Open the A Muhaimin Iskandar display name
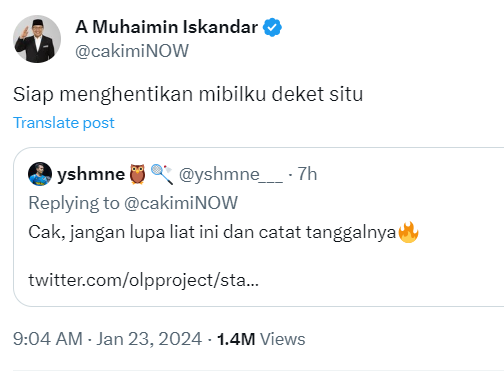The width and height of the screenshot is (504, 378). [167, 27]
